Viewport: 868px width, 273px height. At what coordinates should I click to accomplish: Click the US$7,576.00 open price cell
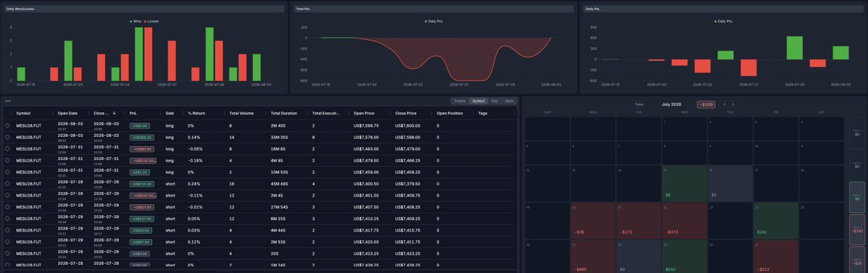[x=366, y=137]
